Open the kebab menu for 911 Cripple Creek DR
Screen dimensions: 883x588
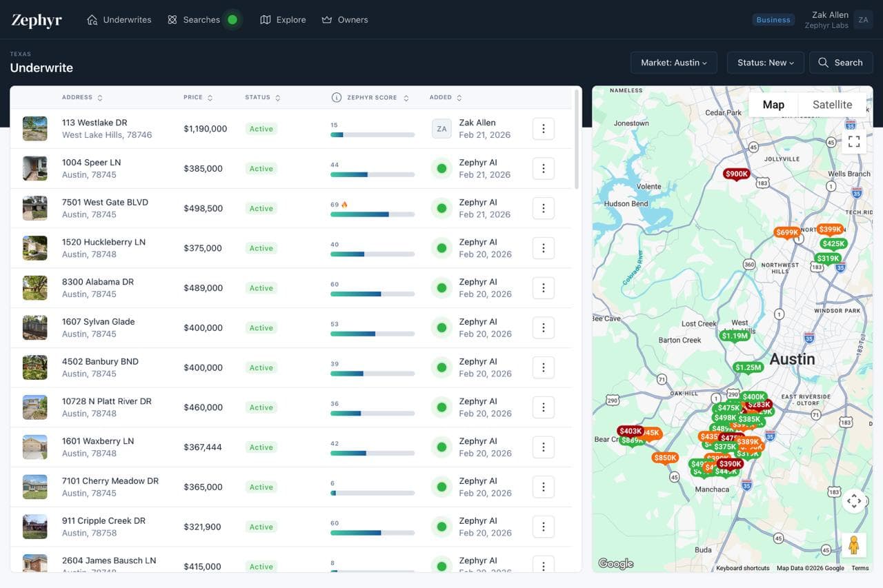tap(544, 526)
